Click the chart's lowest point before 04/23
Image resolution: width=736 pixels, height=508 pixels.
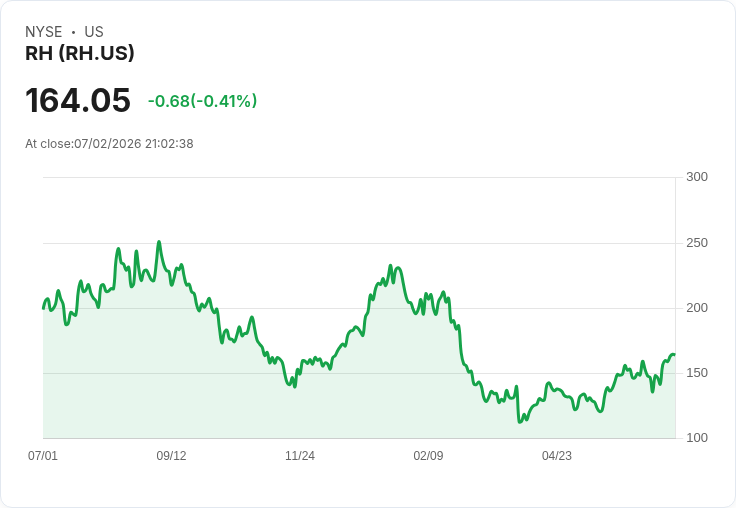click(520, 422)
